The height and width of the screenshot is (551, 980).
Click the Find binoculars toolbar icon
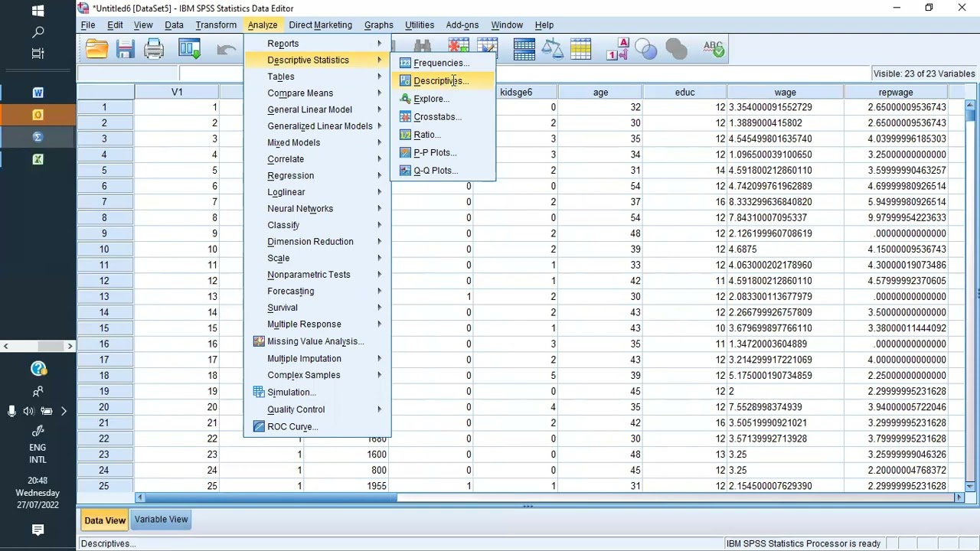[423, 47]
